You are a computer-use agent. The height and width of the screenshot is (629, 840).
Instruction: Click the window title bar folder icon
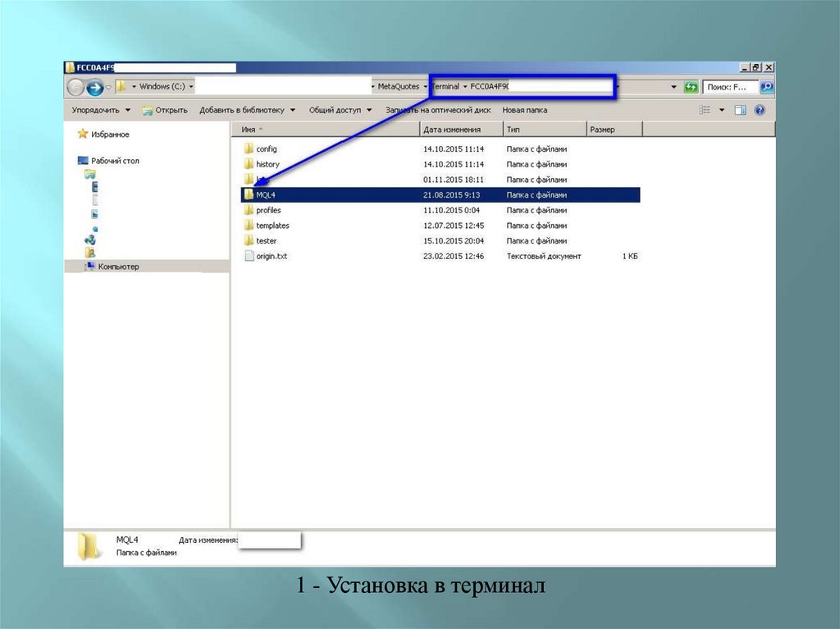(71, 67)
